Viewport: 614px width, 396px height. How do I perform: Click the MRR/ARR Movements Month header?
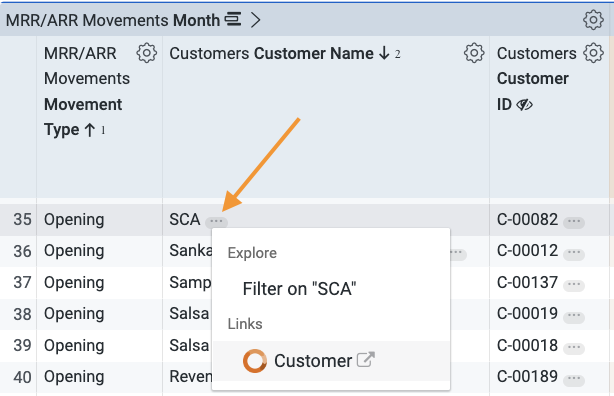[x=113, y=20]
